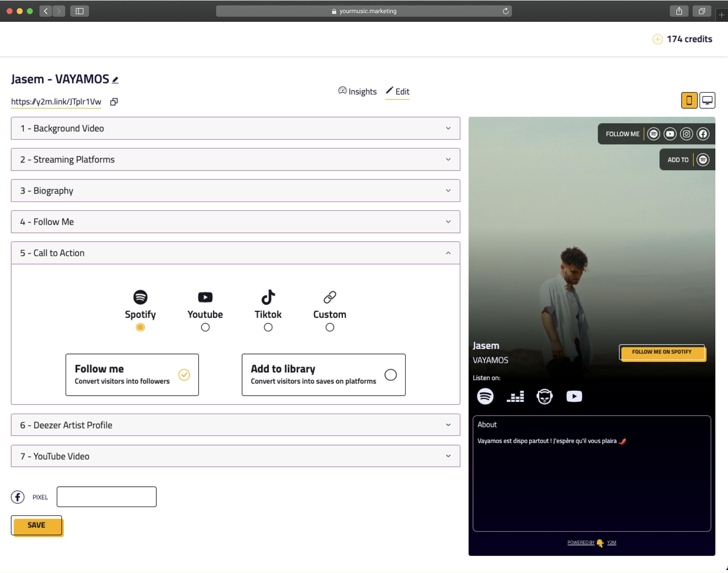Image resolution: width=728 pixels, height=573 pixels.
Task: Click the pencil icon beside Jasem - VAYAMOS title
Action: click(115, 80)
